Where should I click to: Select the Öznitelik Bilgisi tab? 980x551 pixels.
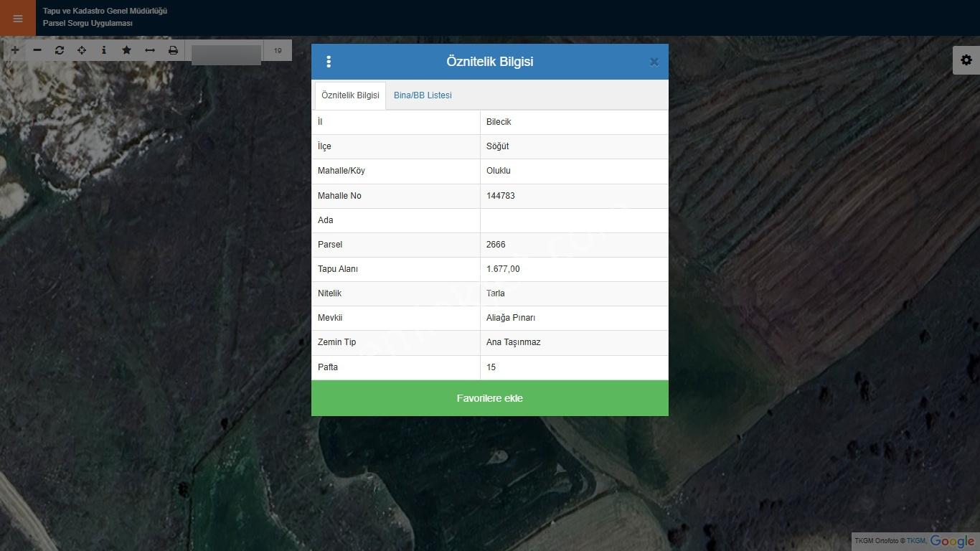(x=350, y=95)
